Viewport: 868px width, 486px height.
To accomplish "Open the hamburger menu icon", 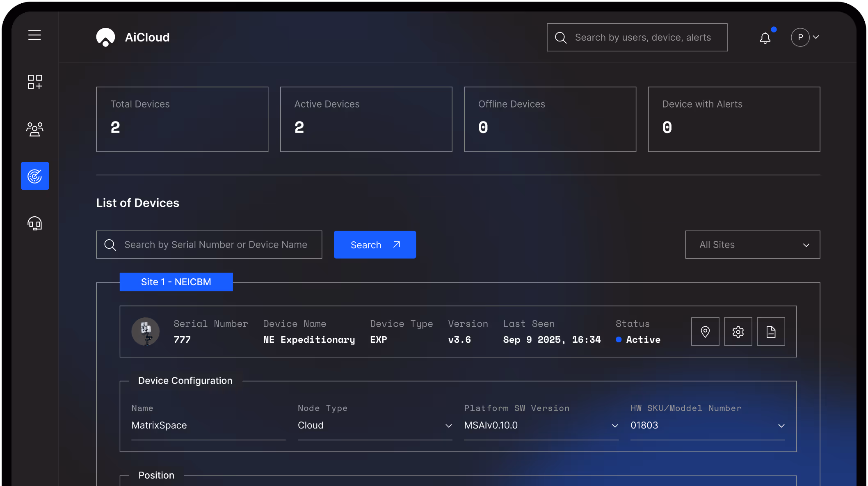I will pos(34,35).
